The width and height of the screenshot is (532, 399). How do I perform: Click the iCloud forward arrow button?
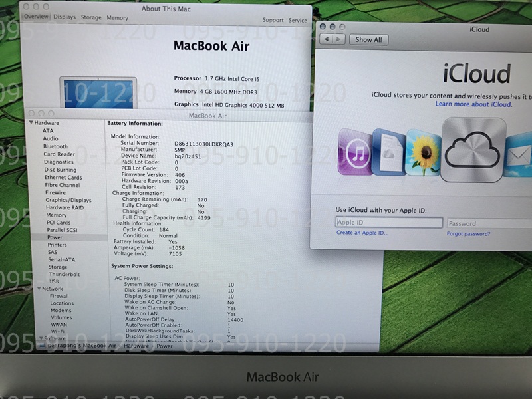tap(338, 39)
